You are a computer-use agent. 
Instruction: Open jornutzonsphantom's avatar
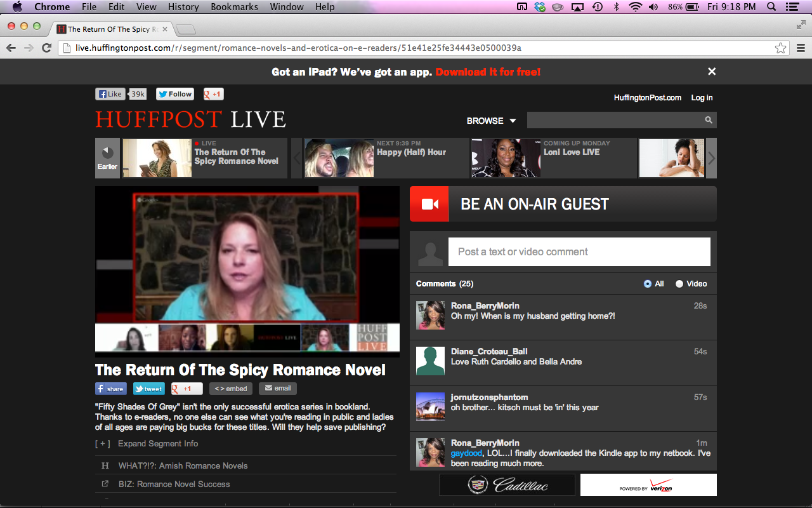[x=430, y=406]
